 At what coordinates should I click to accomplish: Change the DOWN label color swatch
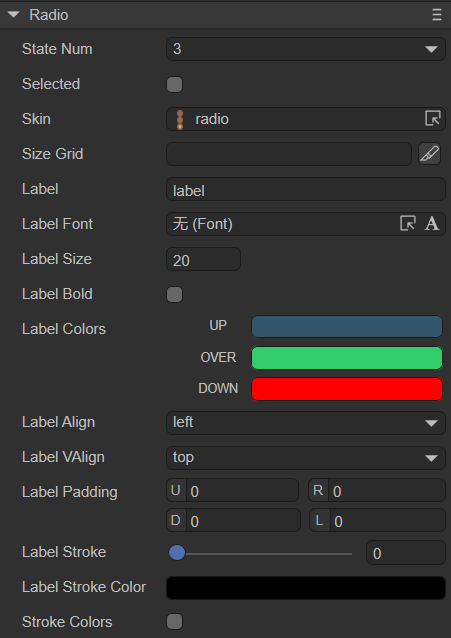point(347,389)
